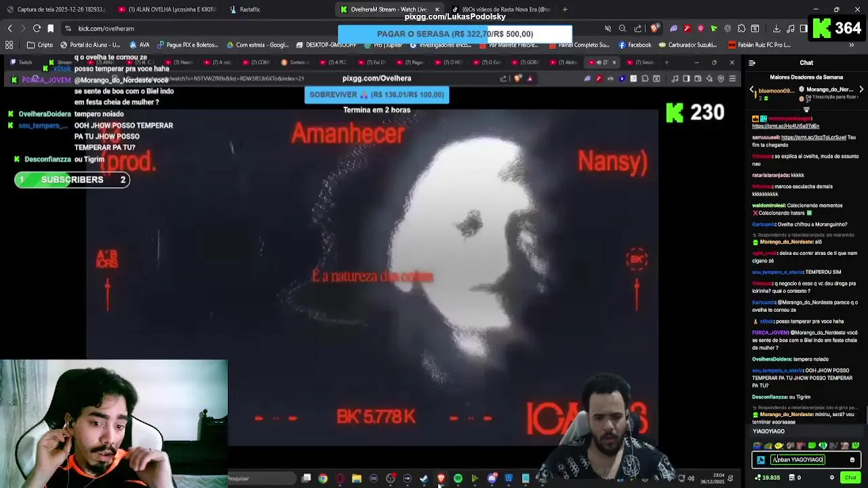Expand the Maiores Doadores leaderboard handle
The width and height of the screenshot is (868, 488).
[x=806, y=109]
